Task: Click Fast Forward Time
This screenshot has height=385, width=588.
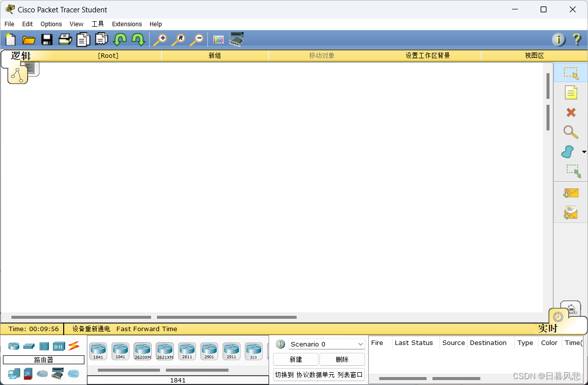Action: (x=147, y=329)
